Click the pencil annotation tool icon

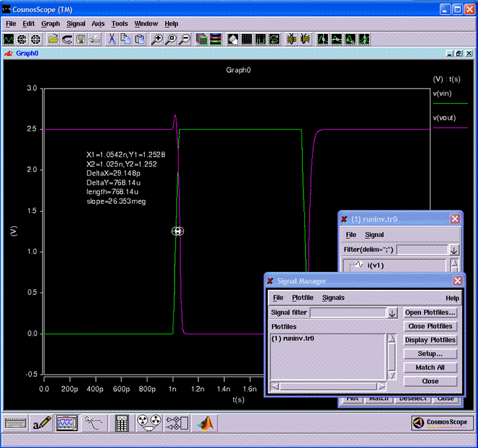pyautogui.click(x=42, y=423)
